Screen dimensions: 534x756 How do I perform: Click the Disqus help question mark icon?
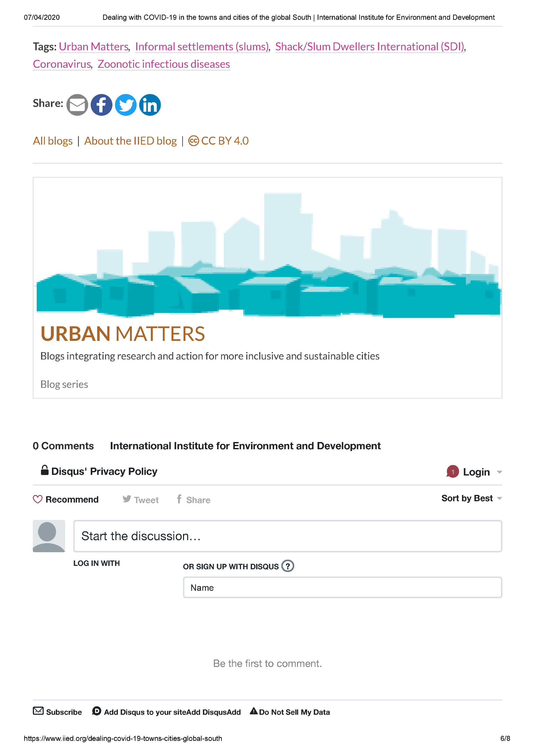click(288, 566)
